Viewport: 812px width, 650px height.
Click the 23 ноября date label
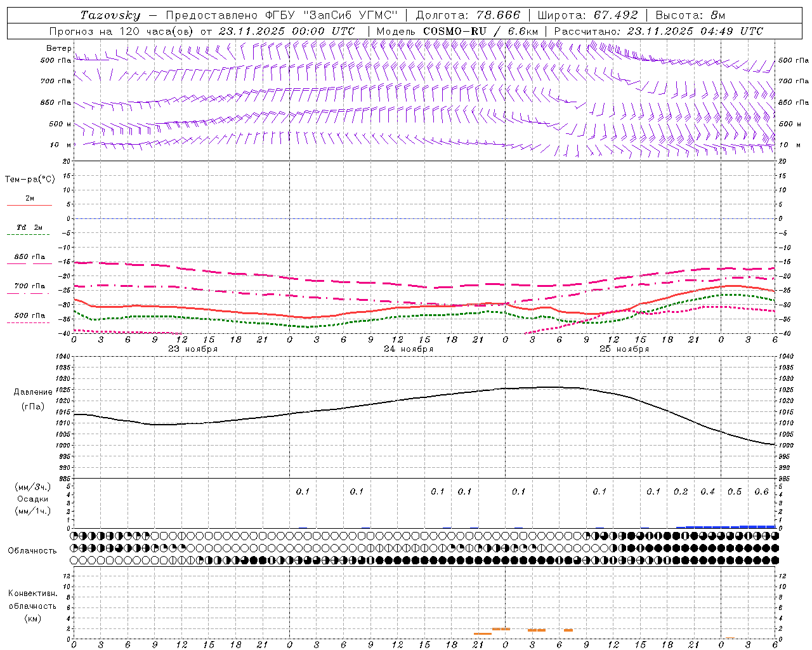193,349
